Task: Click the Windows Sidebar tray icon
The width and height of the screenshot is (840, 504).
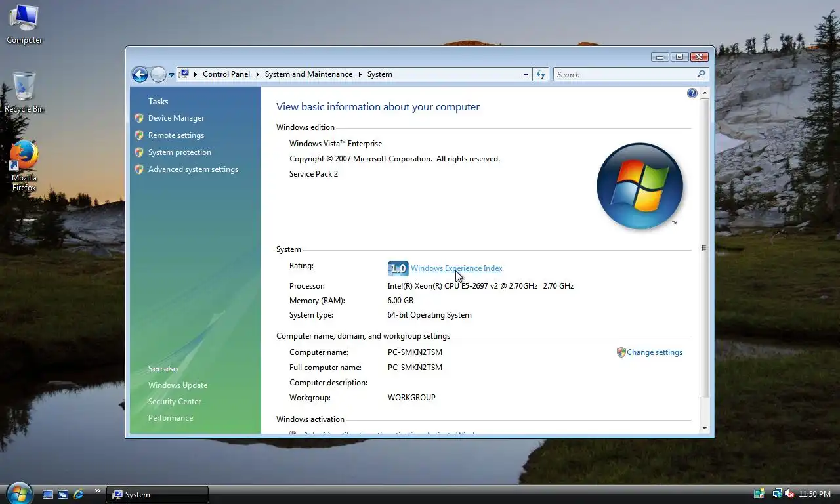Action: (x=759, y=493)
